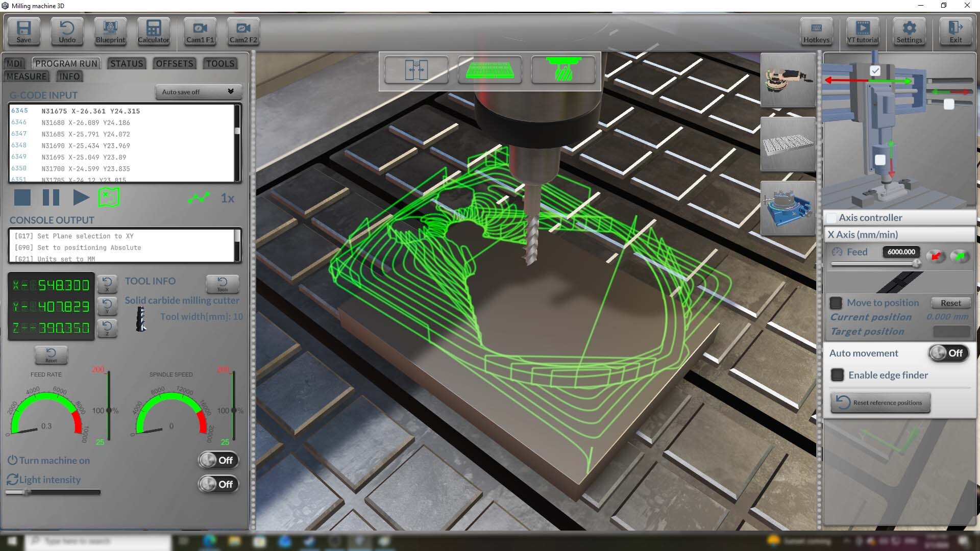The height and width of the screenshot is (551, 980).
Task: Reset the X Axis target position
Action: tap(951, 303)
